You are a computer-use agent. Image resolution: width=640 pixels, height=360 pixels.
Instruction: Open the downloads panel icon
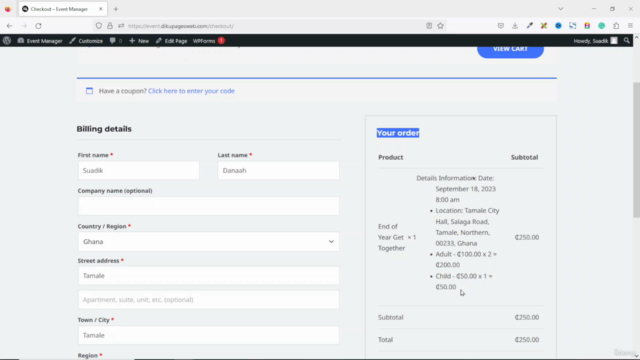tap(515, 26)
